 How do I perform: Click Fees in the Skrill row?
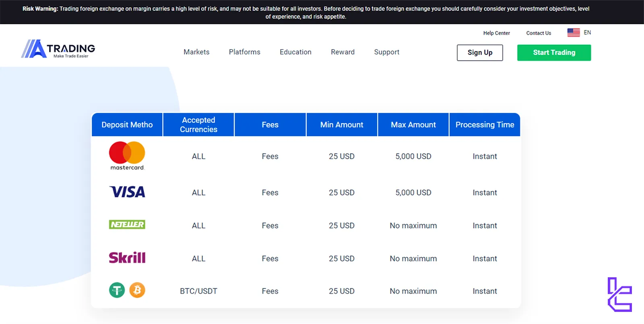pos(270,259)
